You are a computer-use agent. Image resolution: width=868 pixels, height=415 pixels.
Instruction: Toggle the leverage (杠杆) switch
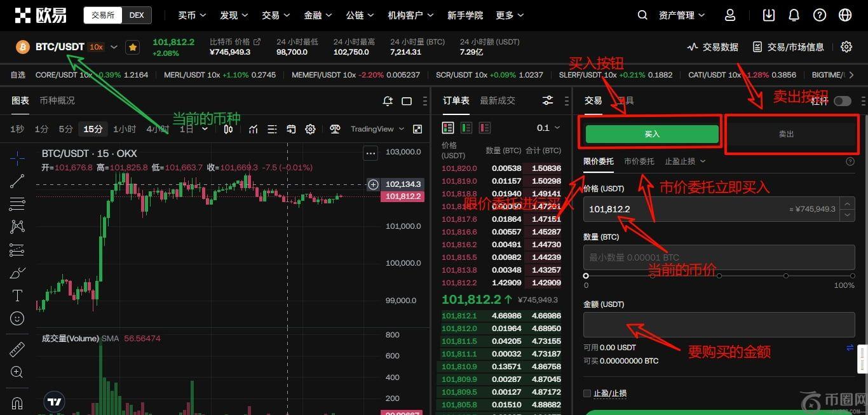pos(843,100)
